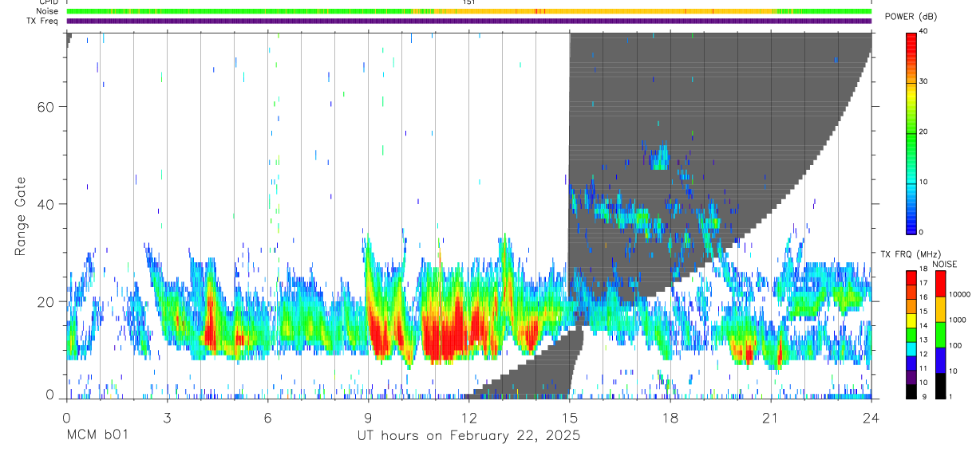
Task: Click the 100 label in the NOISE legend
Action: [x=954, y=345]
